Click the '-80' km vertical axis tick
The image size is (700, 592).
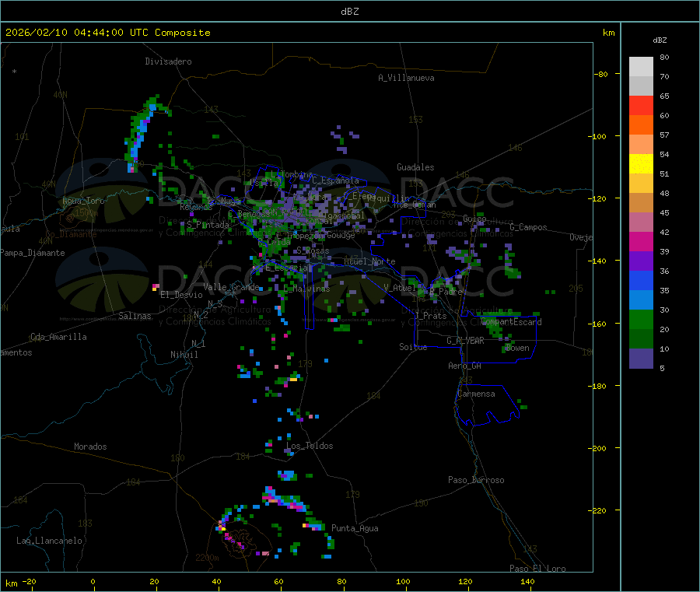coord(601,74)
